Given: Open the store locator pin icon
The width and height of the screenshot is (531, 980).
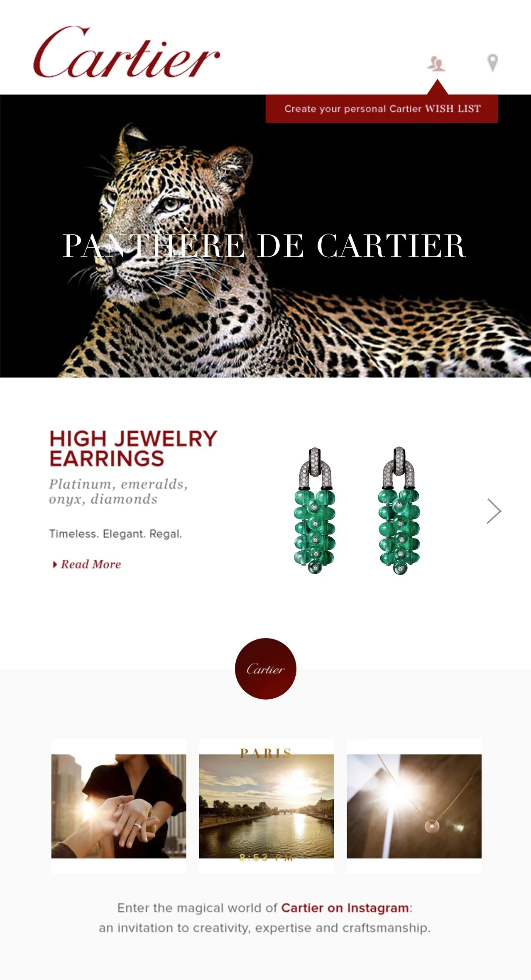Looking at the screenshot, I should coord(492,63).
